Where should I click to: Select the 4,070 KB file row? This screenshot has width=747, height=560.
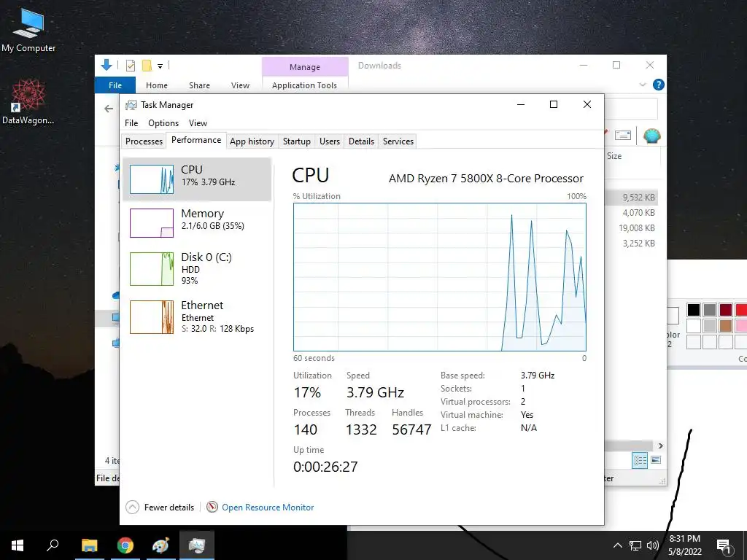point(632,212)
